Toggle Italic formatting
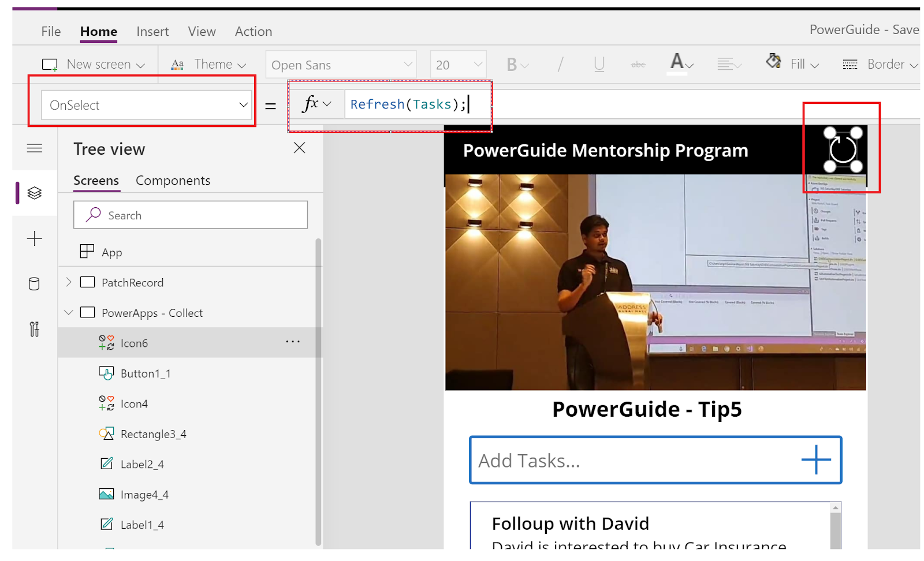The width and height of the screenshot is (924, 561). point(560,65)
